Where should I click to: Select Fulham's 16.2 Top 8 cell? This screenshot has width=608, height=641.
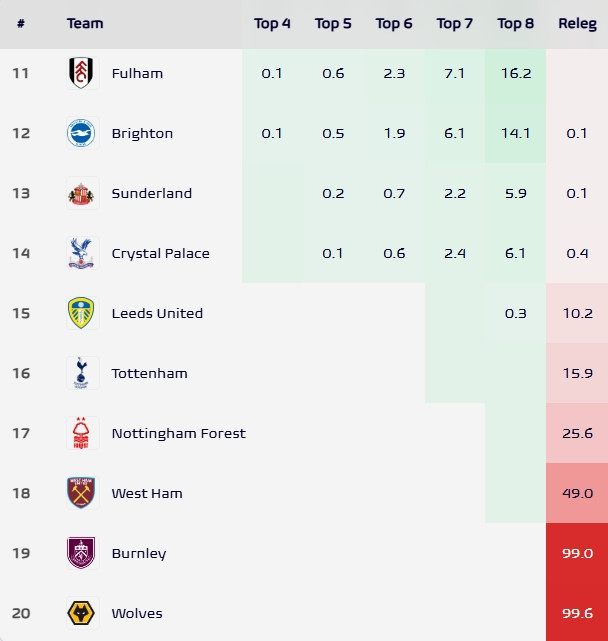coord(515,73)
